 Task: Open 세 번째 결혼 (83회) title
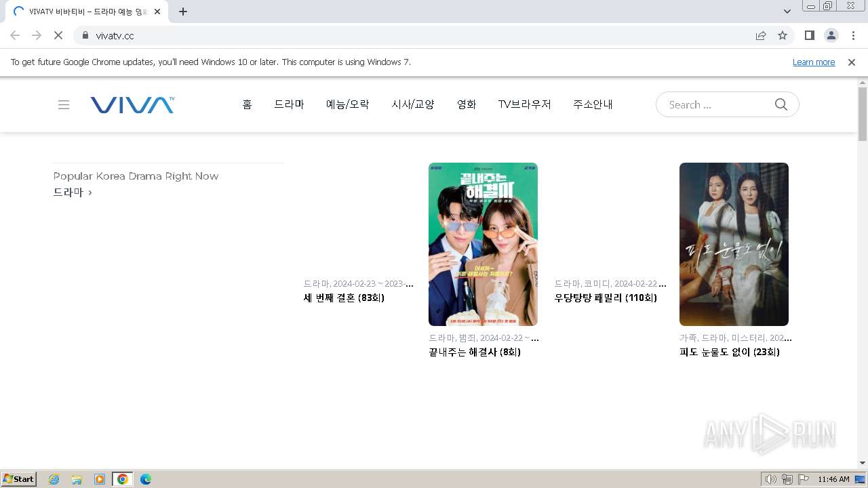(344, 298)
